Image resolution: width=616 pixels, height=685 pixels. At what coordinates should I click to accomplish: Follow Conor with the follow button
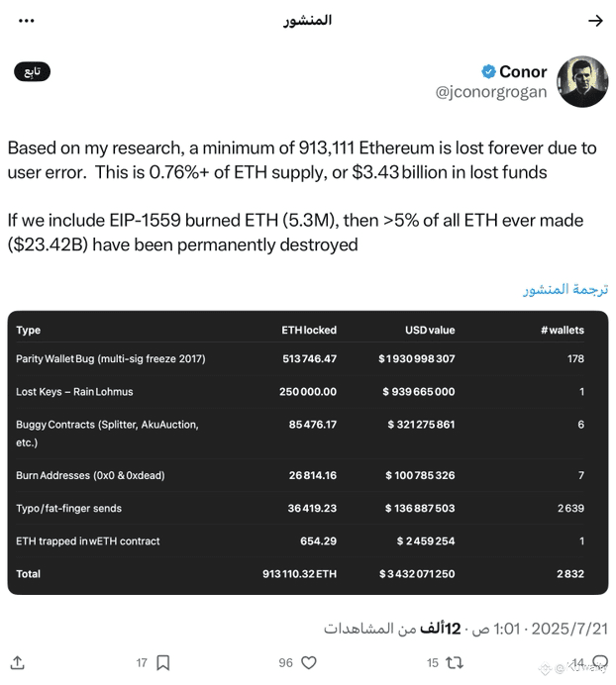click(33, 71)
